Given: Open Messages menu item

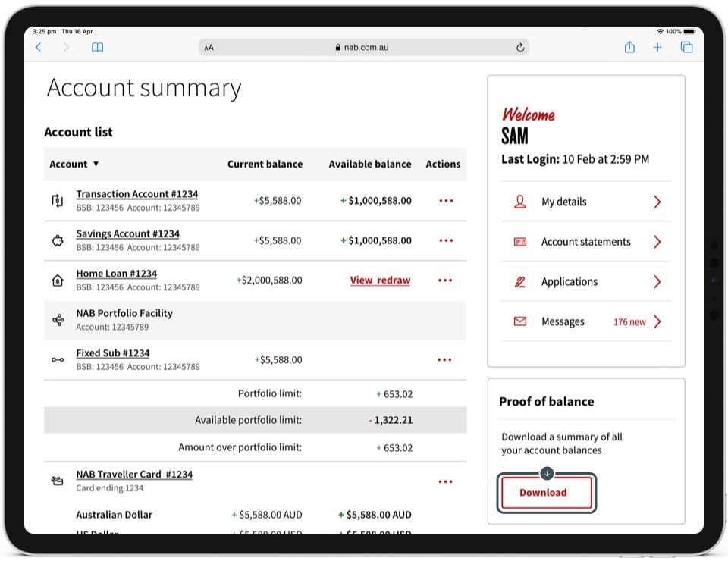Looking at the screenshot, I should [586, 321].
